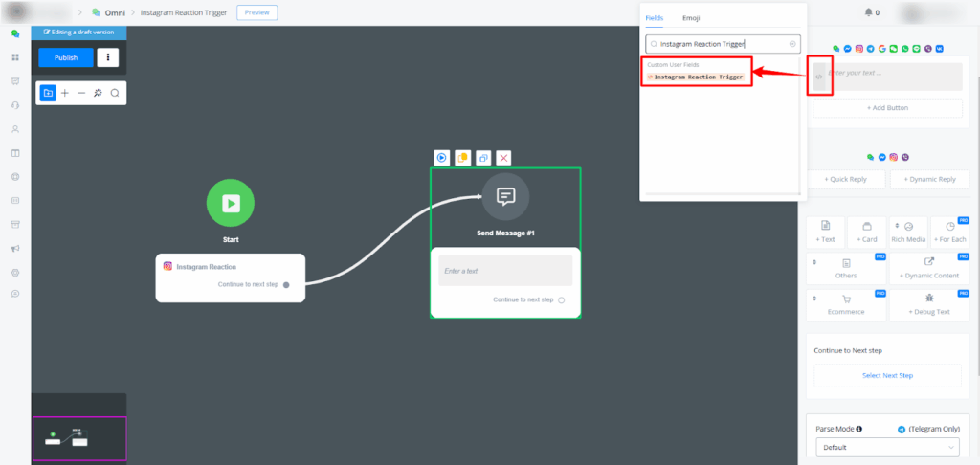
Task: Click the Select Next Step link
Action: (x=887, y=375)
